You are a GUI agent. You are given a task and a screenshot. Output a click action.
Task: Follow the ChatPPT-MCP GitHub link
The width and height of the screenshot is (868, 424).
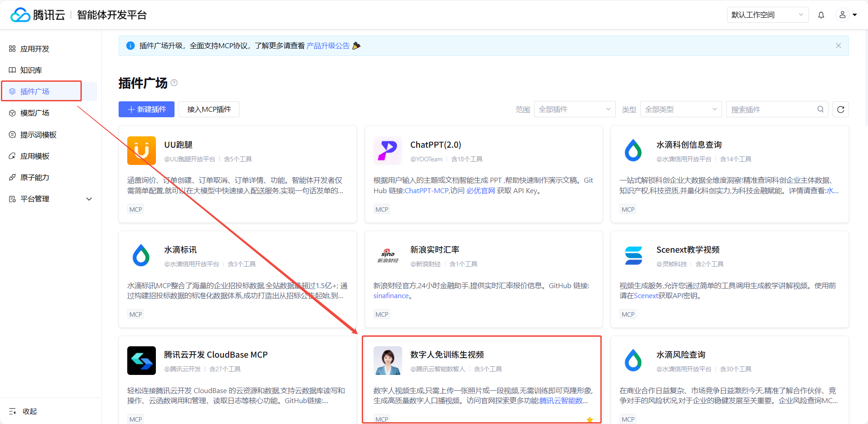[427, 191]
